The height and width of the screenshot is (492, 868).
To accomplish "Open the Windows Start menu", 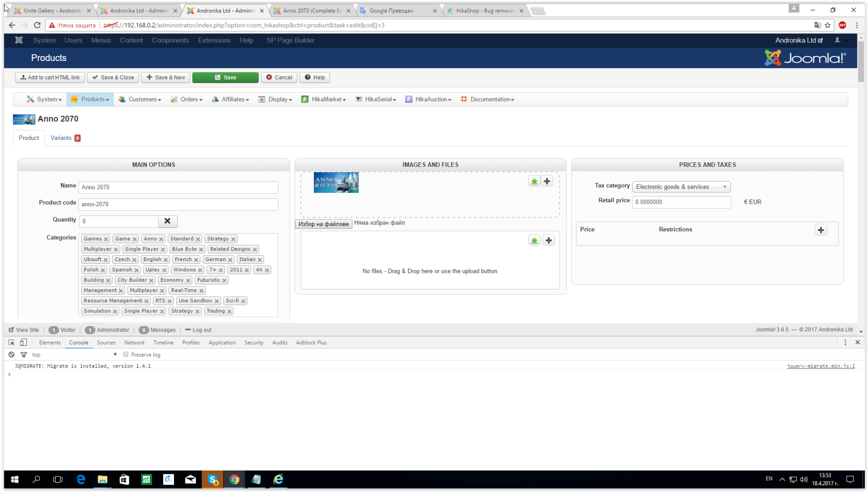I will point(15,479).
